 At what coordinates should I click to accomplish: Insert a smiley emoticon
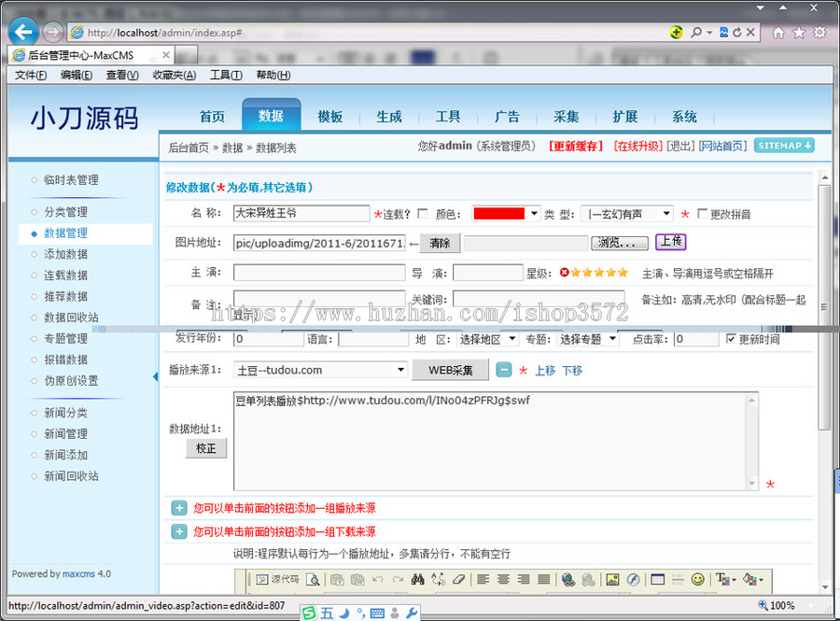pyautogui.click(x=697, y=579)
